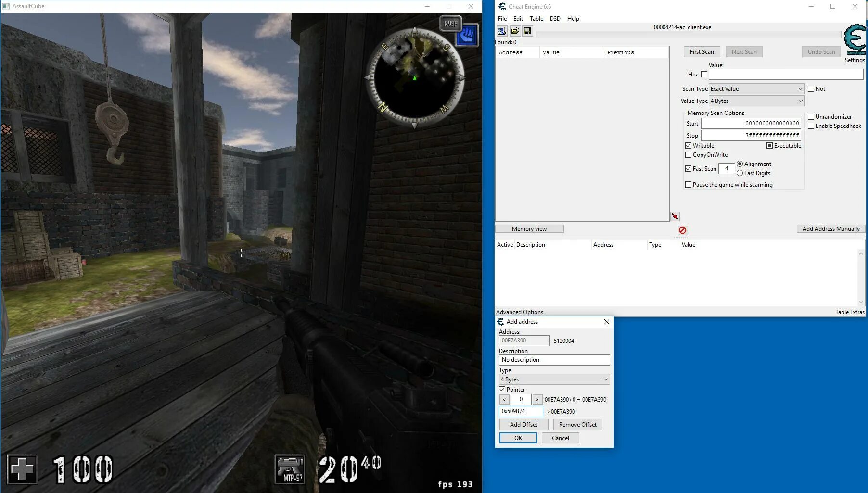Select the Last Digits radio button
The height and width of the screenshot is (493, 868).
[740, 173]
